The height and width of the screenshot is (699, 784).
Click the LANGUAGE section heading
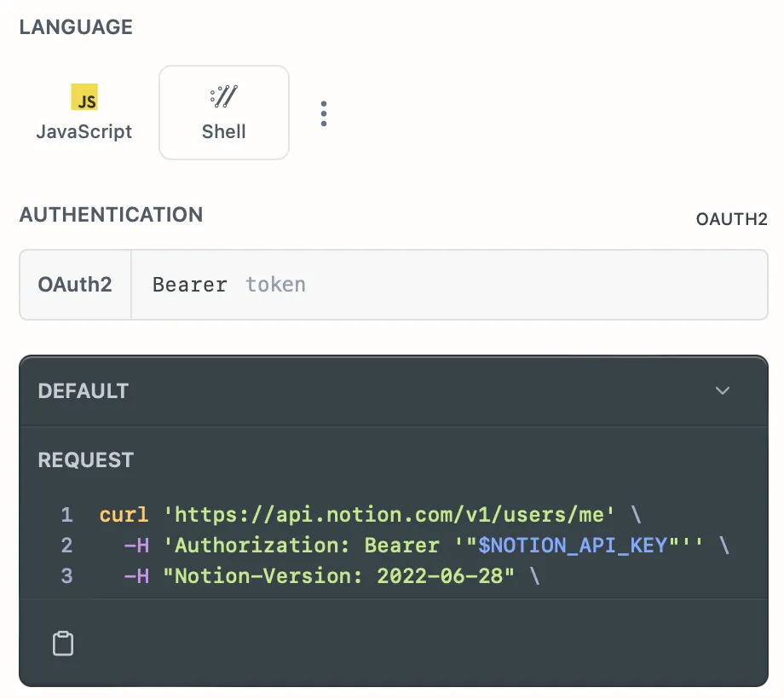(76, 27)
